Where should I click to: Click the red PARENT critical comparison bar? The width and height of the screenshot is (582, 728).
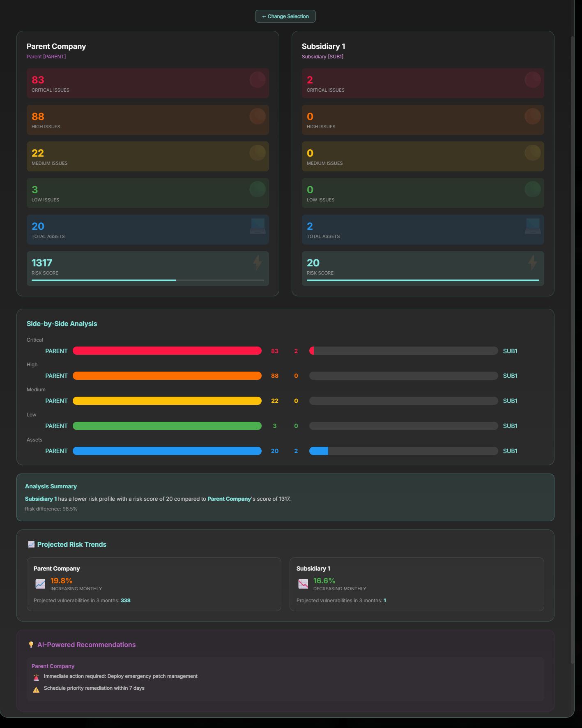(167, 351)
